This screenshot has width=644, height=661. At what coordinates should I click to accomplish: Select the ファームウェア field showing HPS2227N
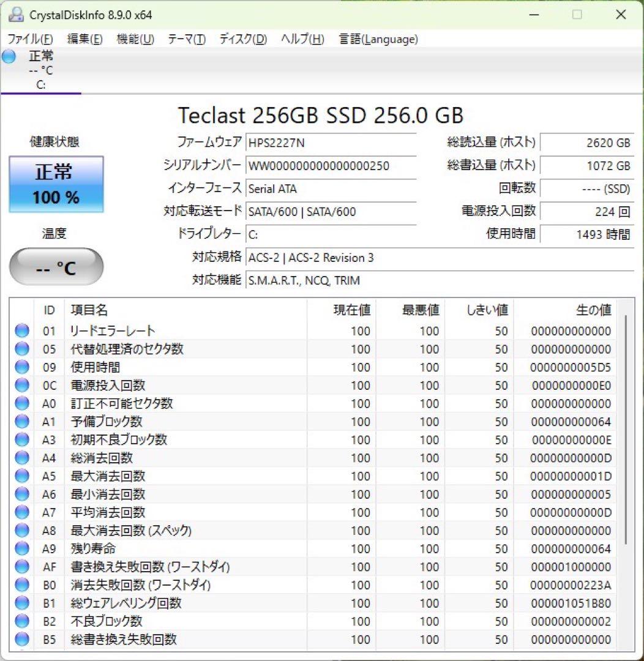coord(331,143)
